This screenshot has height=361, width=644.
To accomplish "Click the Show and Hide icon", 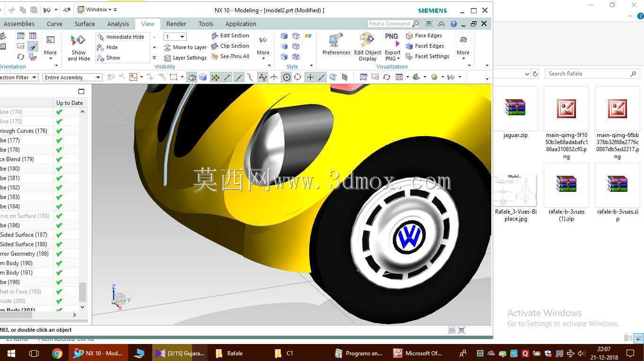I will (x=78, y=41).
